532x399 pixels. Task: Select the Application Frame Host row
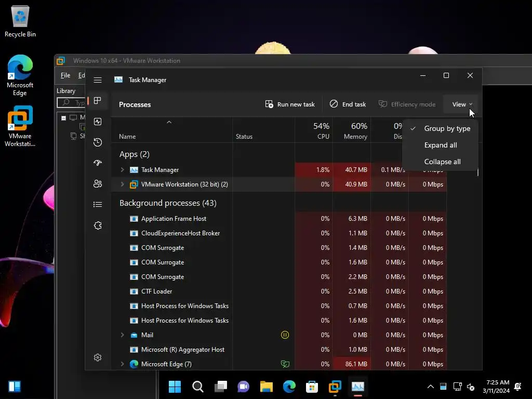click(x=278, y=219)
